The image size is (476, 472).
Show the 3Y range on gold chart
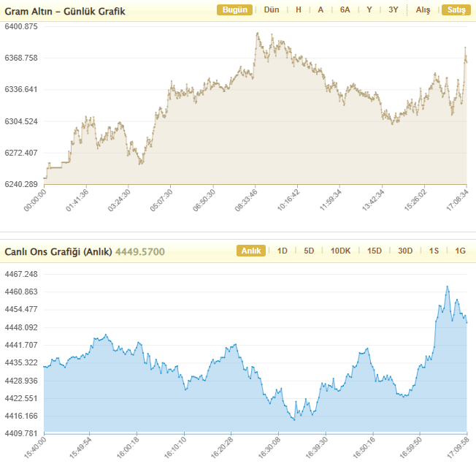coord(394,10)
